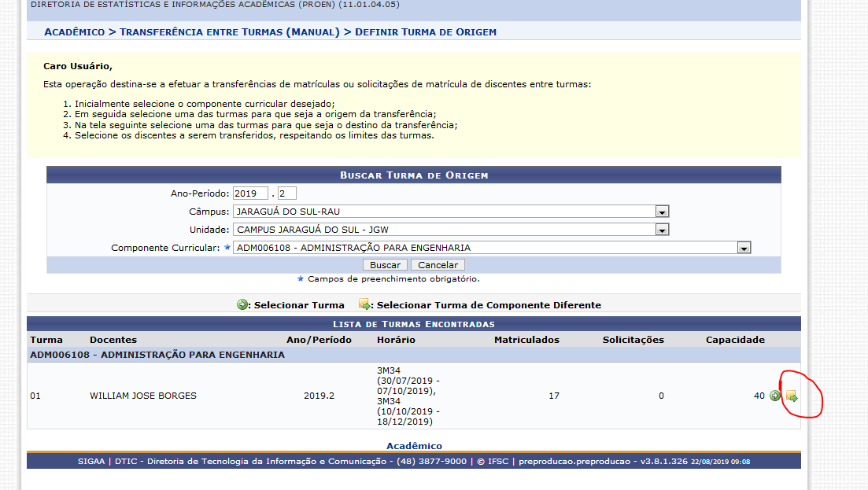Click the green arrow icon in the legend
The height and width of the screenshot is (490, 868).
click(242, 304)
